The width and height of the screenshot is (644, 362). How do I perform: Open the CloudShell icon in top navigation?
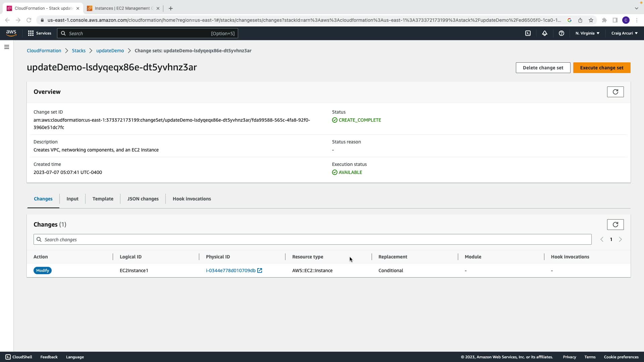[x=528, y=33]
